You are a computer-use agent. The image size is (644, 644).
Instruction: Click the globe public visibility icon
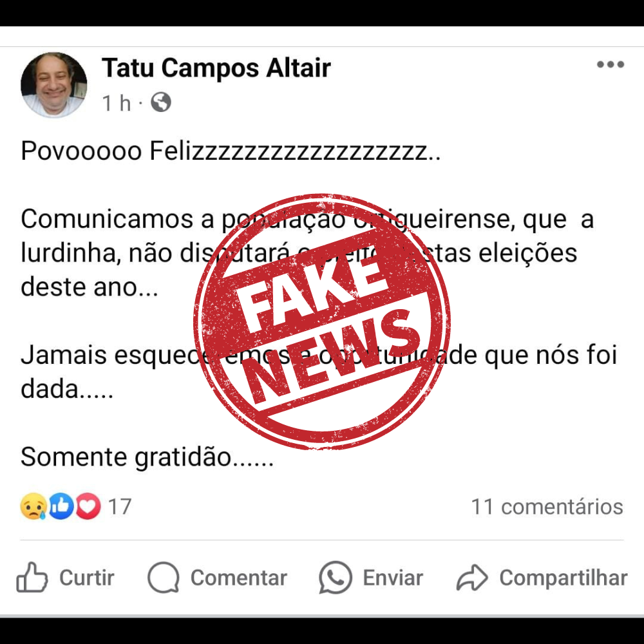pos(161,102)
